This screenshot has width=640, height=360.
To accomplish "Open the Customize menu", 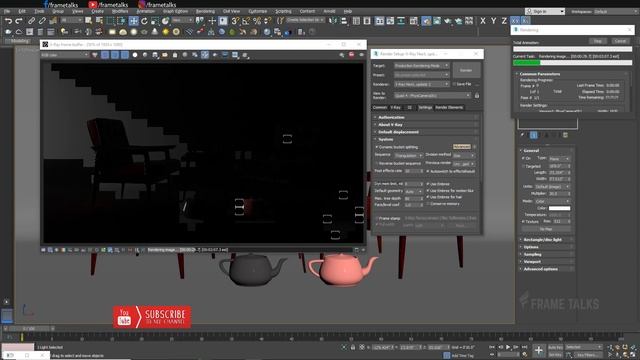I will point(258,11).
